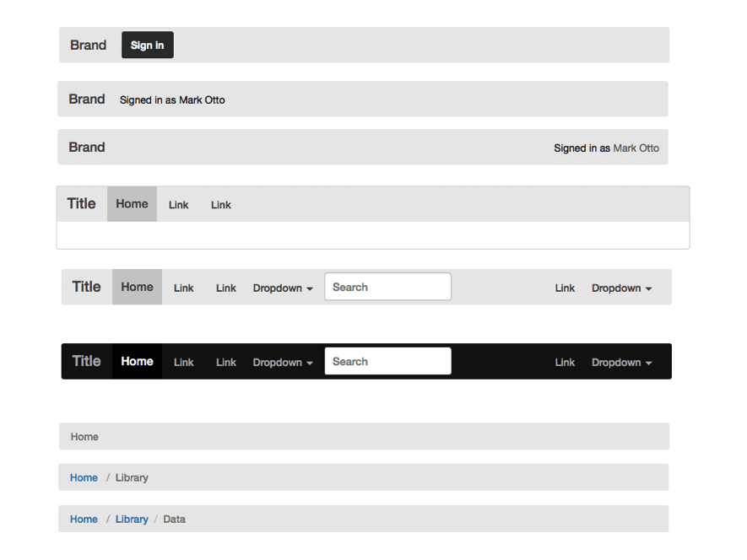Click right-side Link in the light navbar
The height and width of the screenshot is (560, 747).
pyautogui.click(x=565, y=288)
